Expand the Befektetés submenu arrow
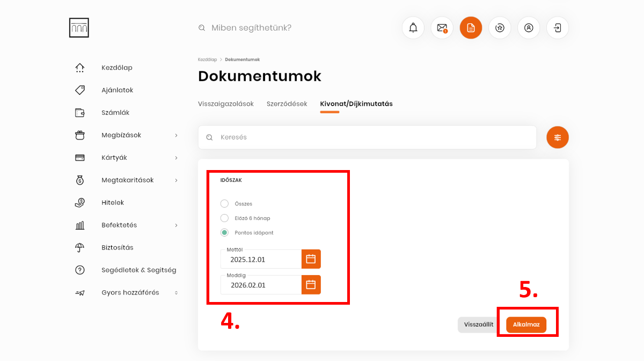Image resolution: width=644 pixels, height=361 pixels. click(x=176, y=225)
